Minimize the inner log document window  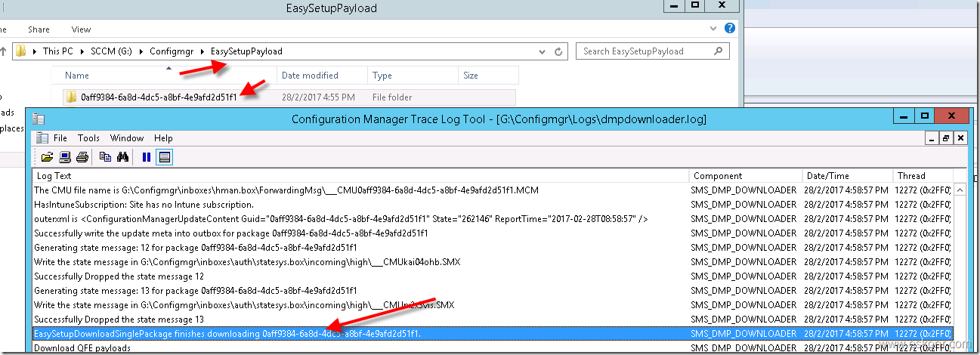(x=932, y=138)
